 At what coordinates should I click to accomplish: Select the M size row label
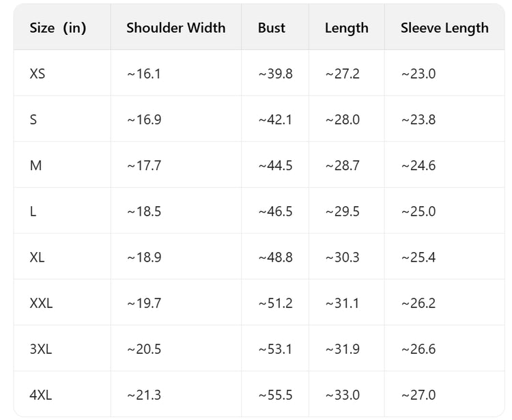point(35,165)
